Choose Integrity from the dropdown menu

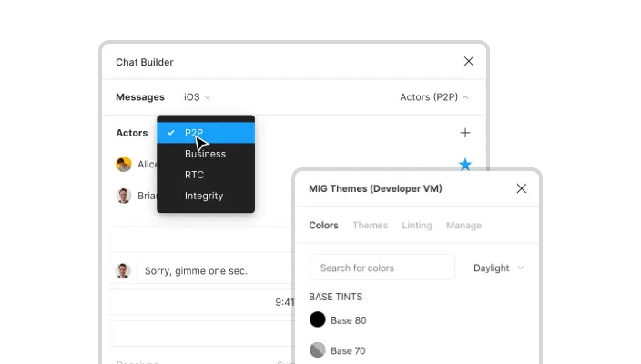click(206, 196)
